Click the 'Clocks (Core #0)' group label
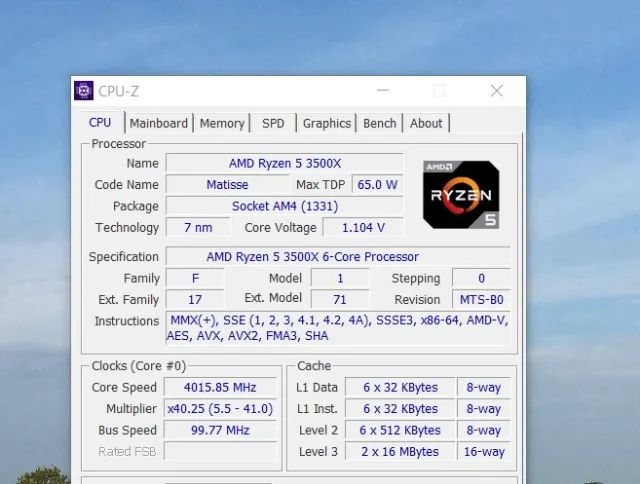Screen dimensions: 640x484 point(139,366)
